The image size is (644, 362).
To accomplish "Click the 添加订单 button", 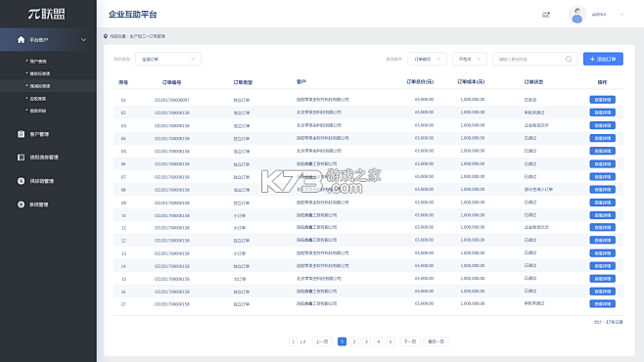I will [603, 59].
